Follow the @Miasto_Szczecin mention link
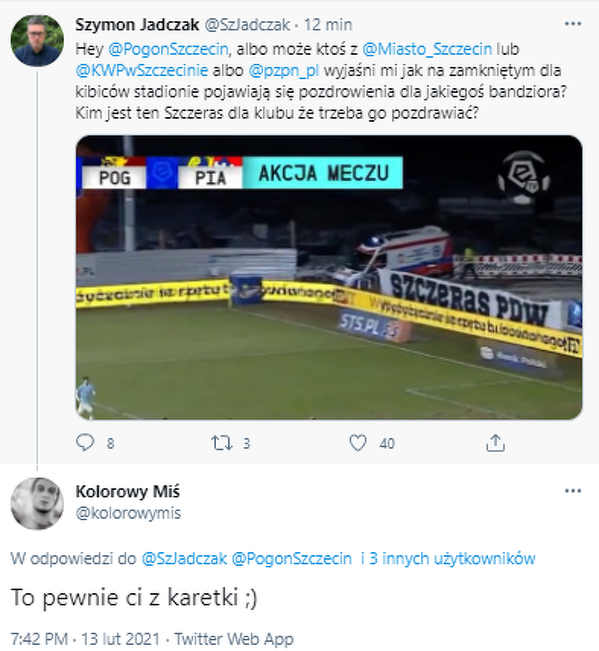The height and width of the screenshot is (651, 599). (x=427, y=49)
